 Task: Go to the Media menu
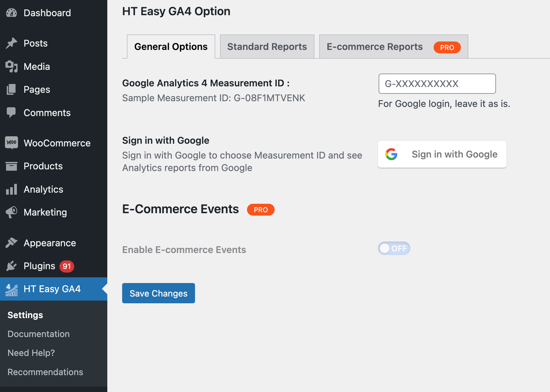pyautogui.click(x=54, y=66)
